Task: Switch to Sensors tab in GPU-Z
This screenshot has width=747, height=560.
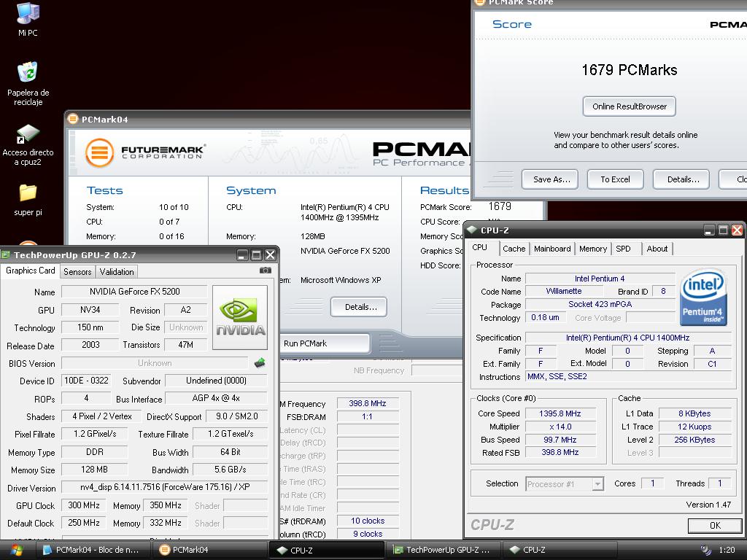Action: [77, 271]
